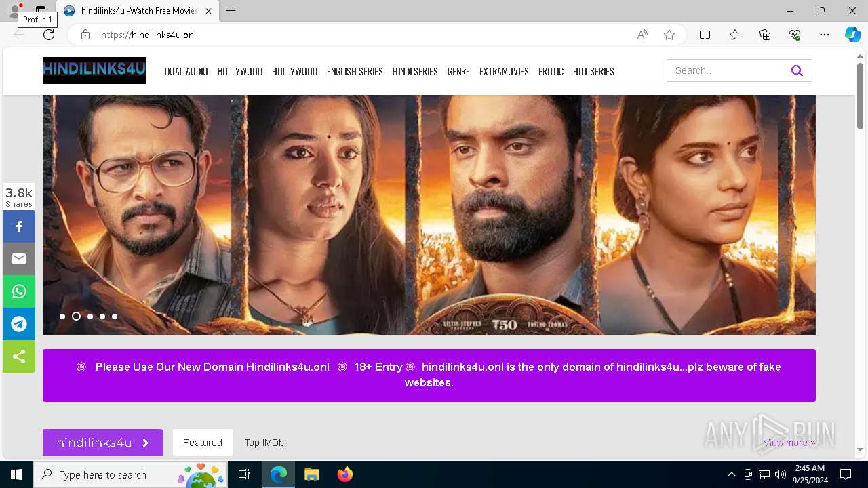Screen dimensions: 868x488
Task: Open Task View on taskbar
Action: click(244, 474)
